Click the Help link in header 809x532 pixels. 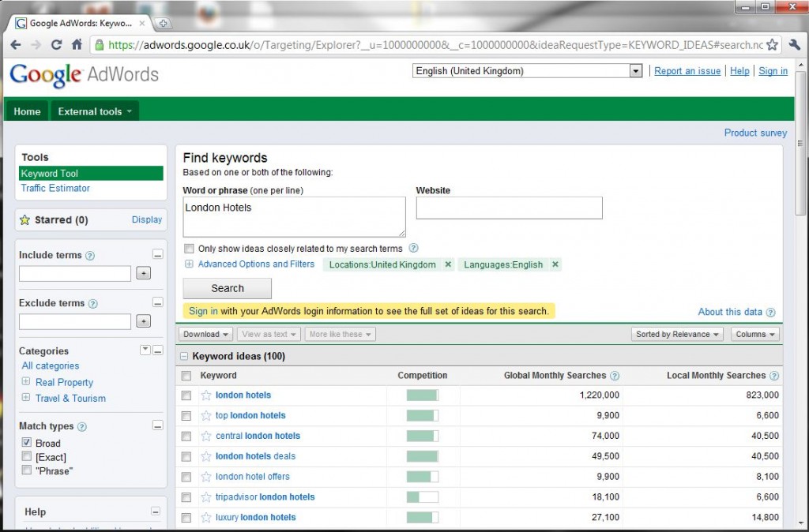[739, 71]
